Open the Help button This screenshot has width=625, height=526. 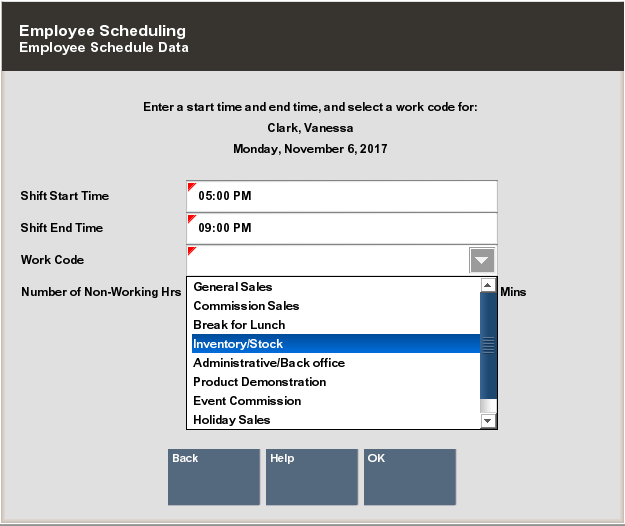pos(312,477)
